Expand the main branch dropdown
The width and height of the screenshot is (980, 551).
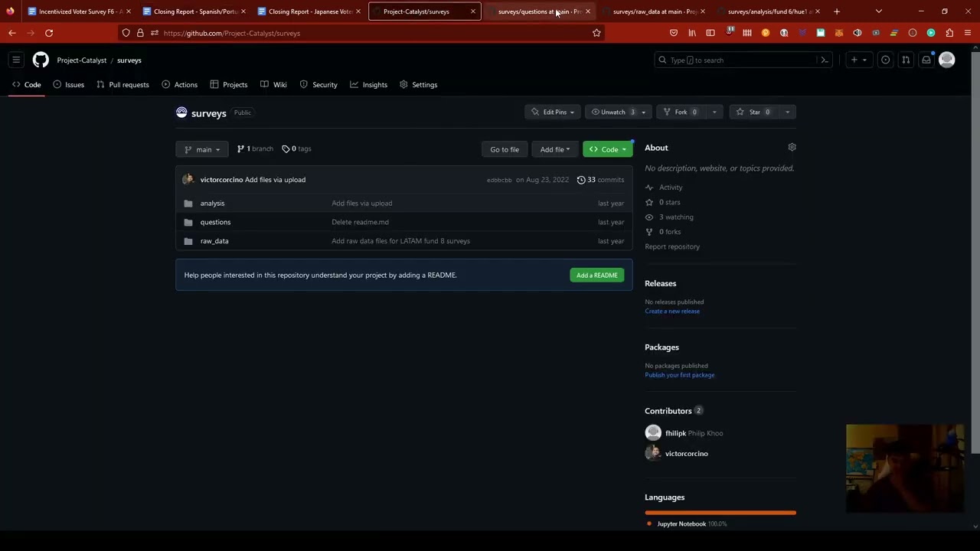click(202, 149)
